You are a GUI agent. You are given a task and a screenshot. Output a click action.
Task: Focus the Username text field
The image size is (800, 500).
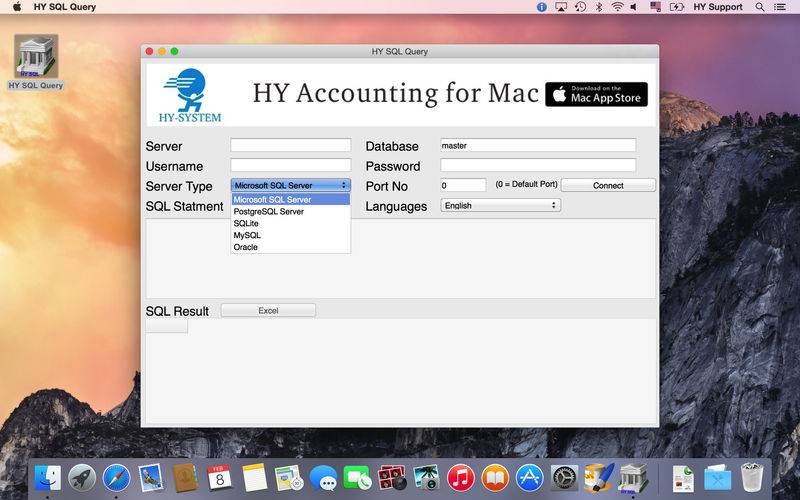coord(291,165)
